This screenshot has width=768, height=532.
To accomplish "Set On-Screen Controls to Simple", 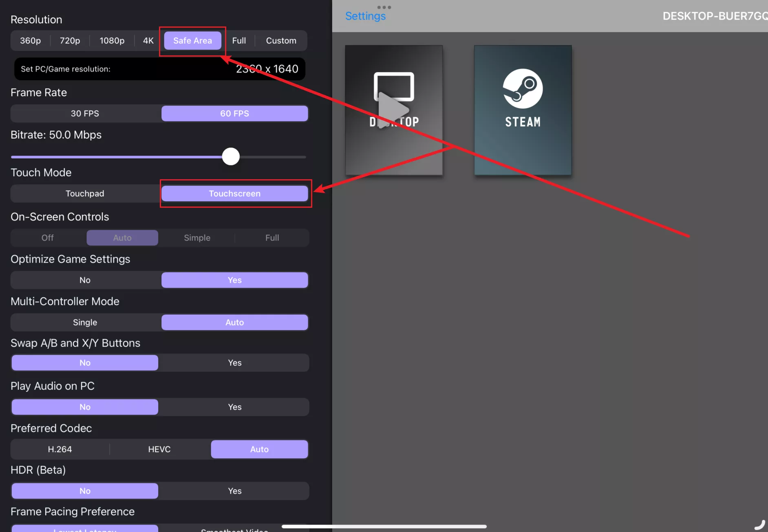I will coord(197,238).
